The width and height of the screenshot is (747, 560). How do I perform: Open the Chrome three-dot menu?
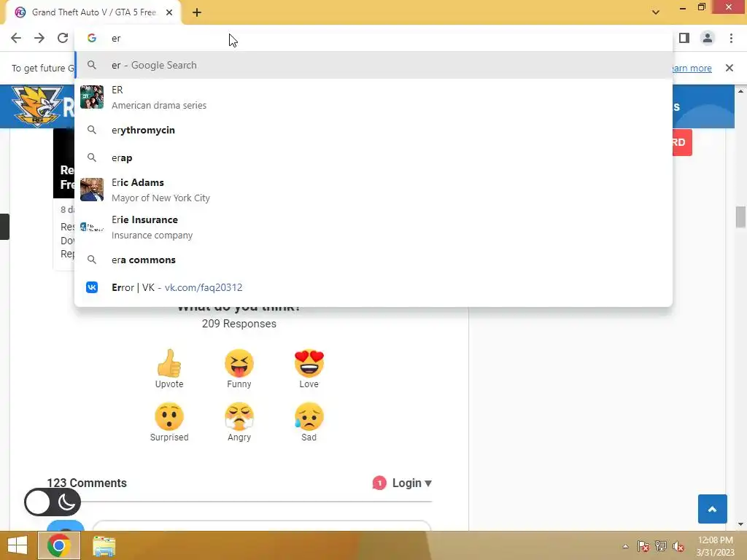tap(731, 38)
